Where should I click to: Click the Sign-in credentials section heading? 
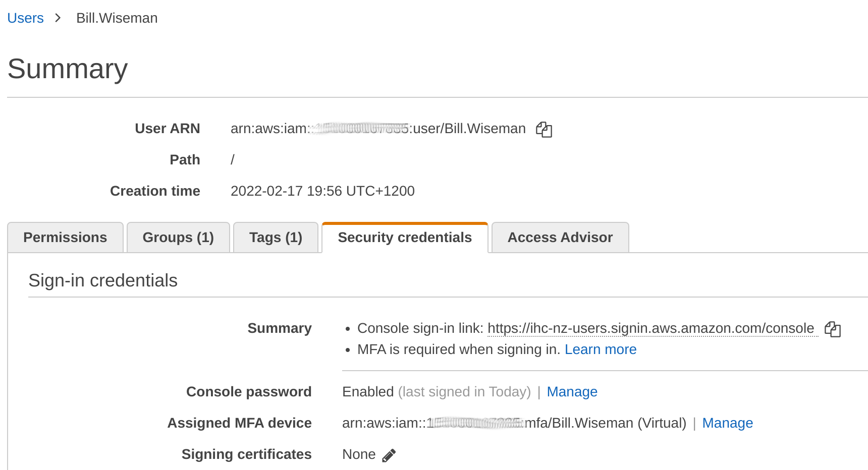pyautogui.click(x=103, y=280)
